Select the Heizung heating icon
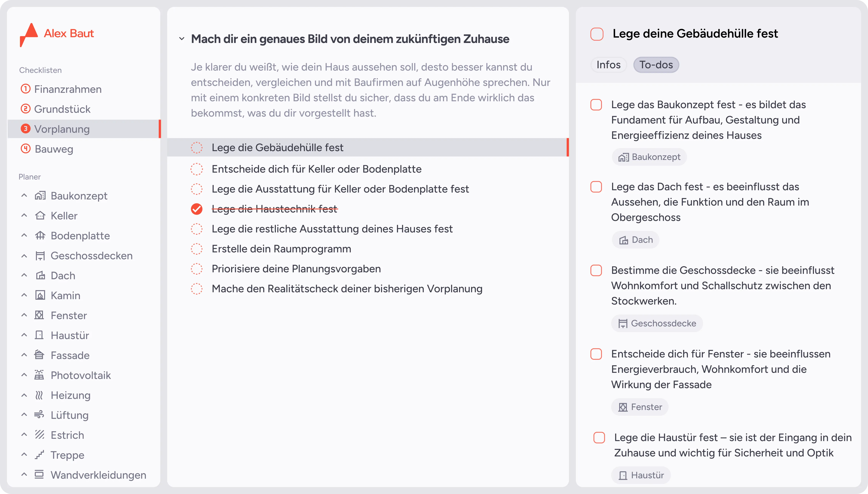868x494 pixels. click(39, 395)
